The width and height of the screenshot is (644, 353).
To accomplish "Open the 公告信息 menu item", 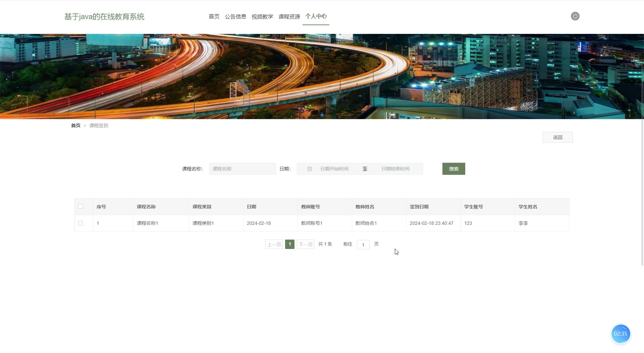I will point(235,16).
